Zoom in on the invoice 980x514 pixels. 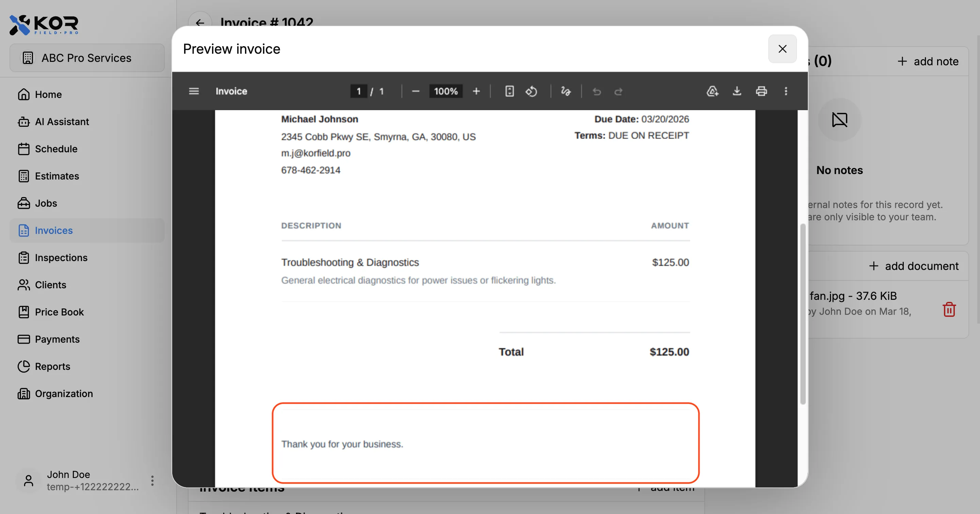coord(476,91)
